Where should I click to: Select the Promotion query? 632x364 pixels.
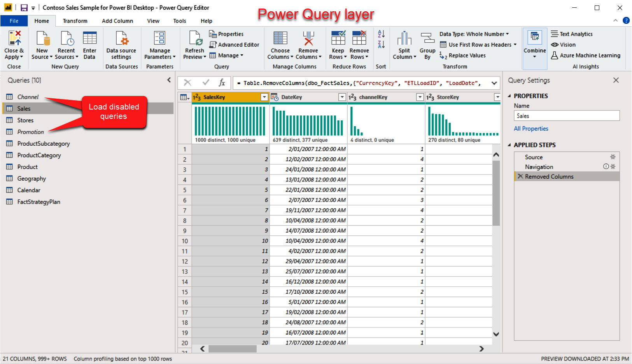[x=31, y=132]
